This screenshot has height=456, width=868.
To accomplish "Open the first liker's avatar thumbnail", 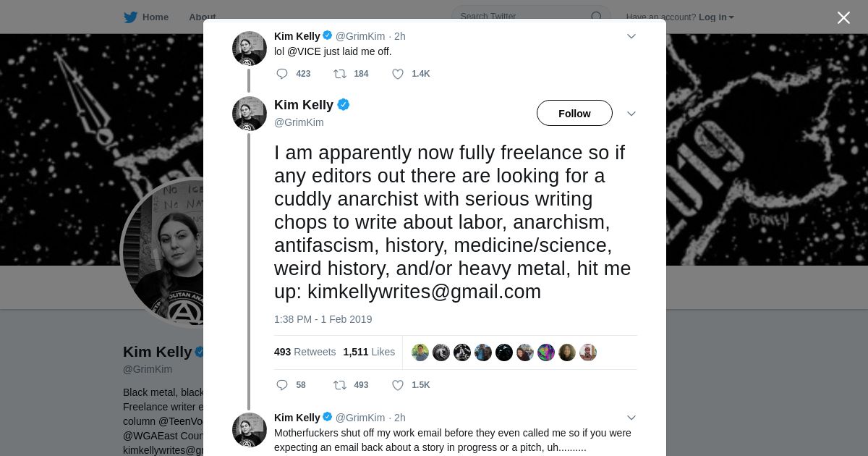I will [x=420, y=352].
